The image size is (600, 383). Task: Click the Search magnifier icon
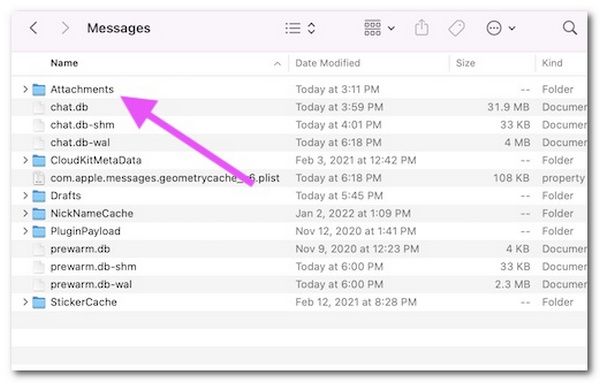(569, 28)
